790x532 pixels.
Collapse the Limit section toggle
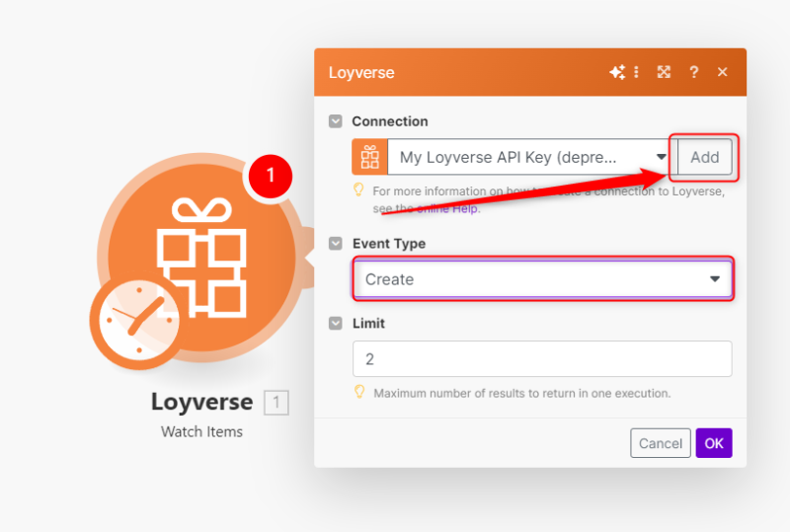click(336, 324)
